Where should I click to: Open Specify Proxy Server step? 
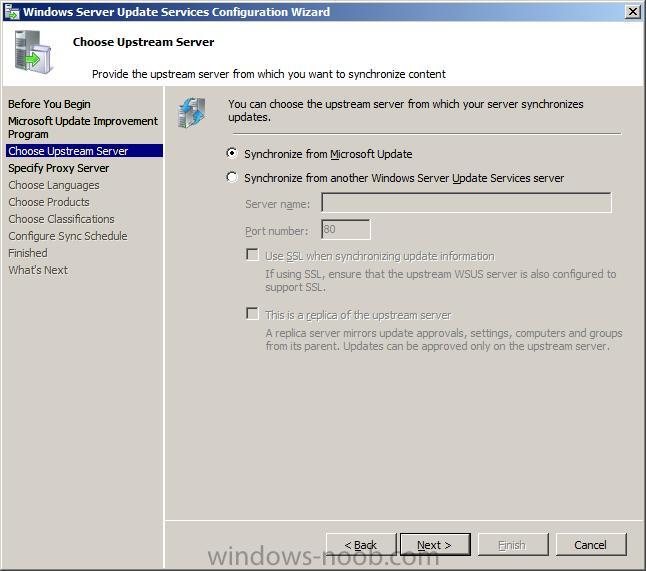pos(59,168)
